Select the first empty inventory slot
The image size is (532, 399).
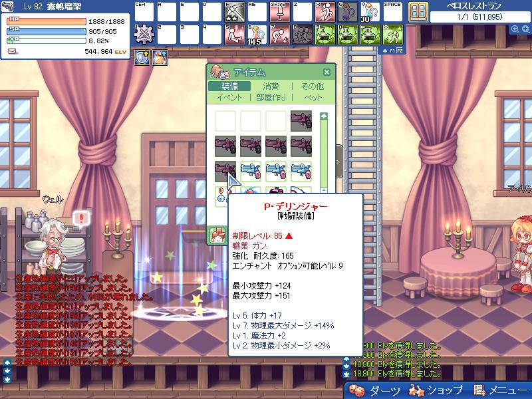click(x=225, y=121)
